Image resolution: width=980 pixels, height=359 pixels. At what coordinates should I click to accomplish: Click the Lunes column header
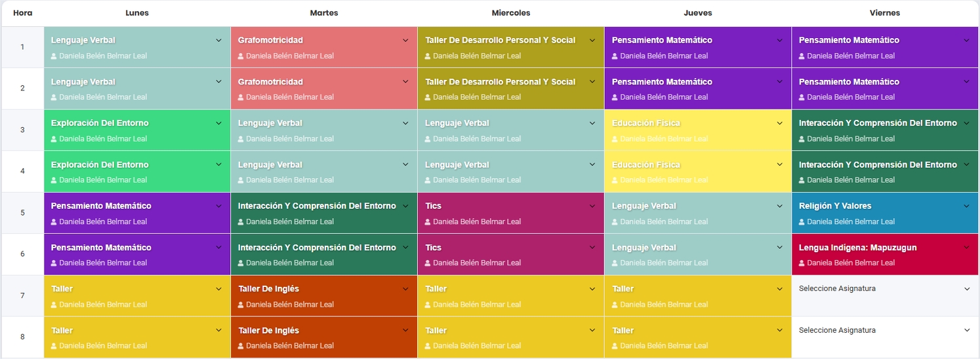tap(137, 13)
